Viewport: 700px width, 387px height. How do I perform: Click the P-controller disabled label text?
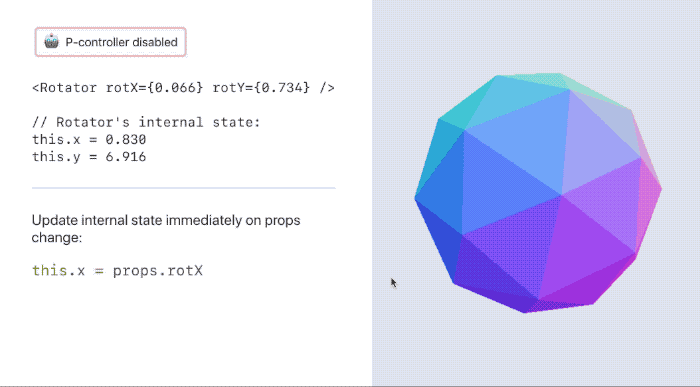pyautogui.click(x=121, y=42)
